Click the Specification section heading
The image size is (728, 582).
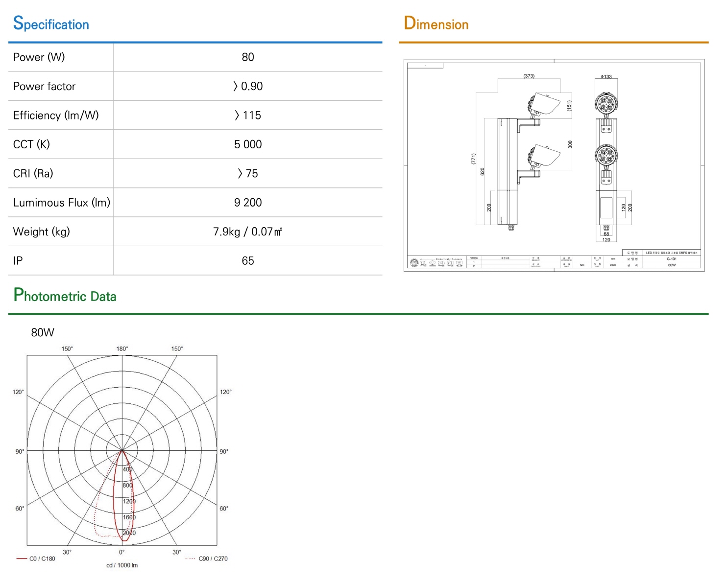[x=51, y=23]
